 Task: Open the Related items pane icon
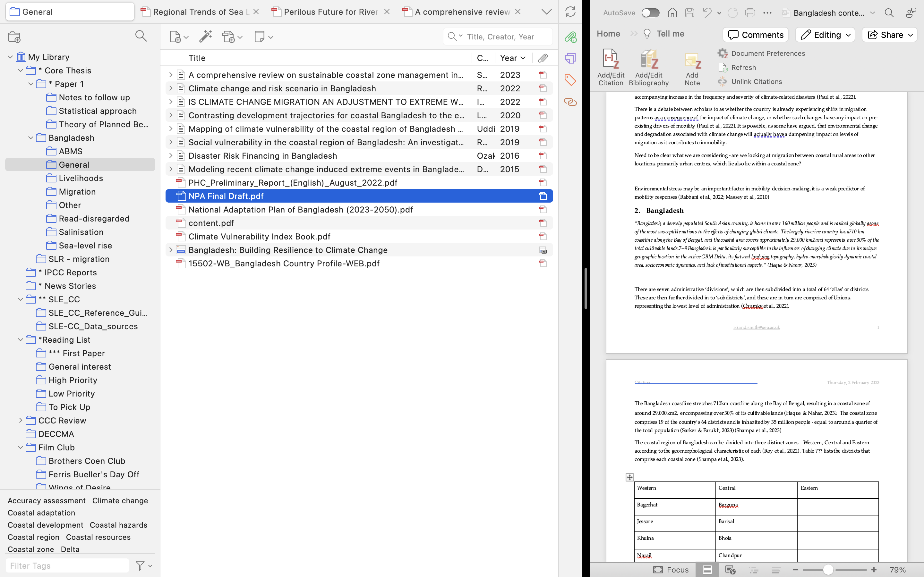point(570,102)
